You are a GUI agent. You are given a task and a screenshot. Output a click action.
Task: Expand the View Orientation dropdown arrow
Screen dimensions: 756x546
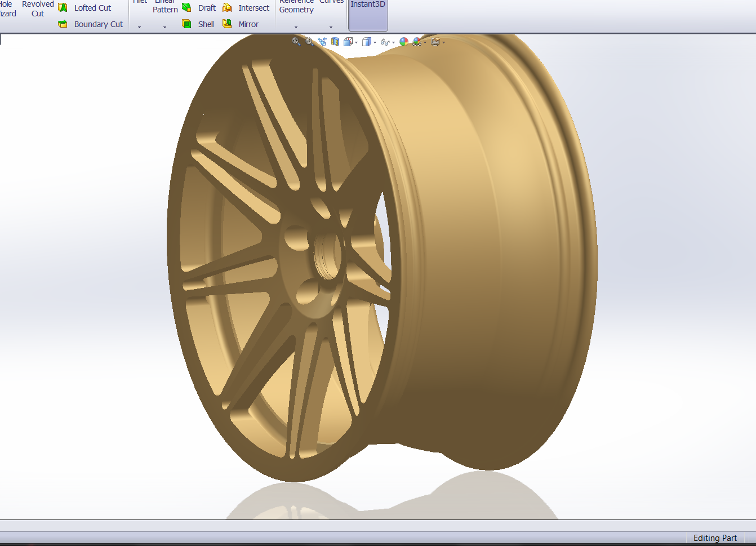pyautogui.click(x=356, y=42)
